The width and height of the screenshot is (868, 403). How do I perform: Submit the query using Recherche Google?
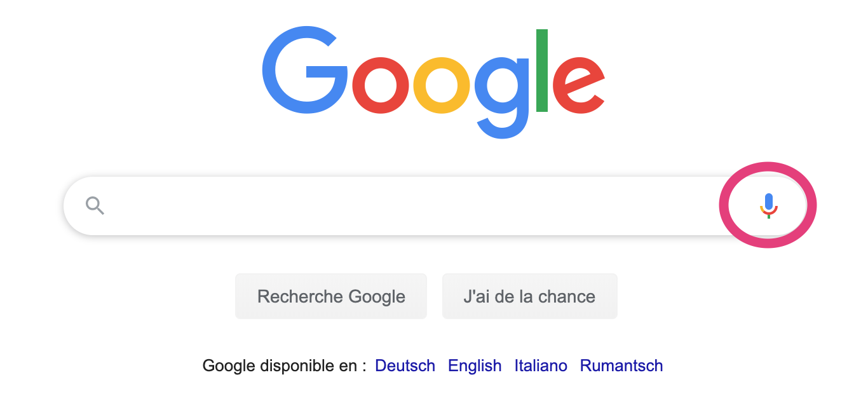331,296
